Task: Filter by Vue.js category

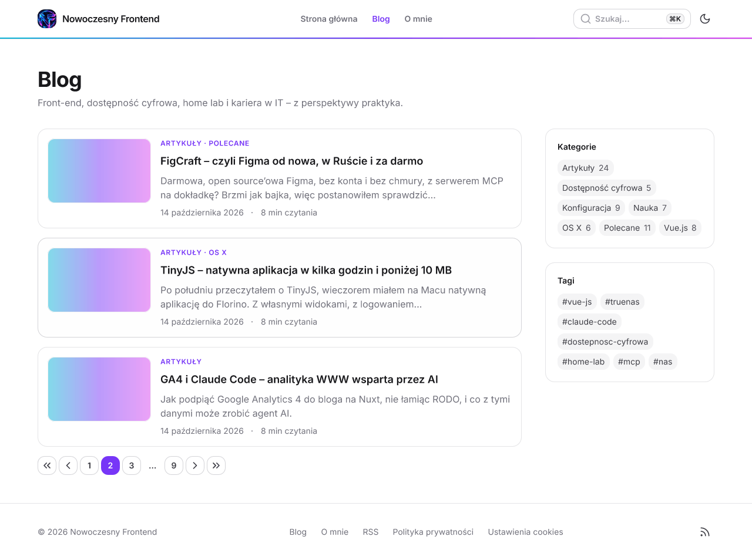Action: [680, 228]
